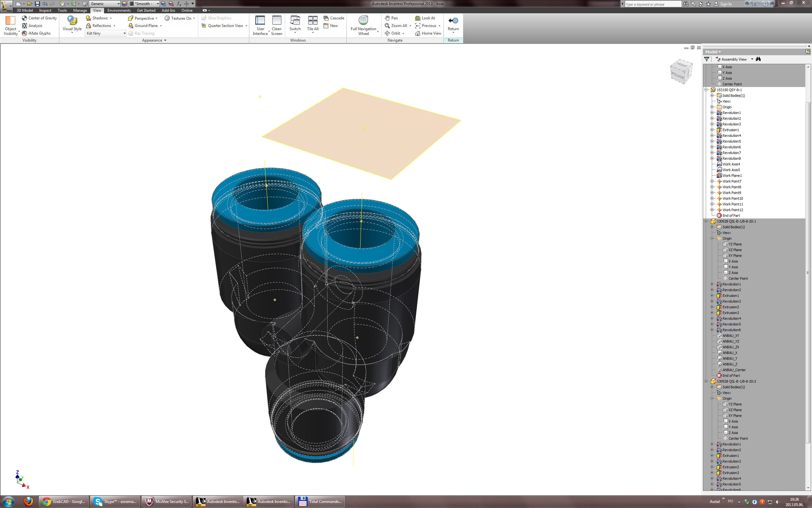Click the Analysis visibility icon
The height and width of the screenshot is (508, 812).
[24, 26]
